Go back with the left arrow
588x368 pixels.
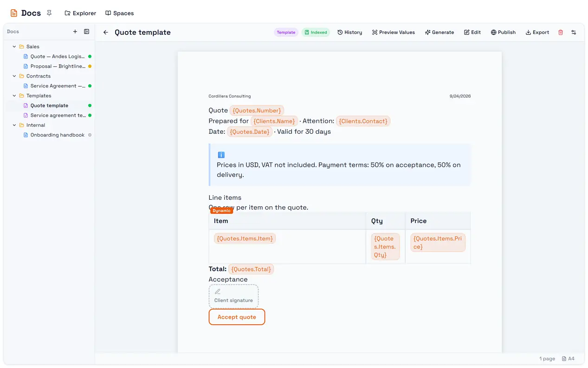click(x=106, y=33)
